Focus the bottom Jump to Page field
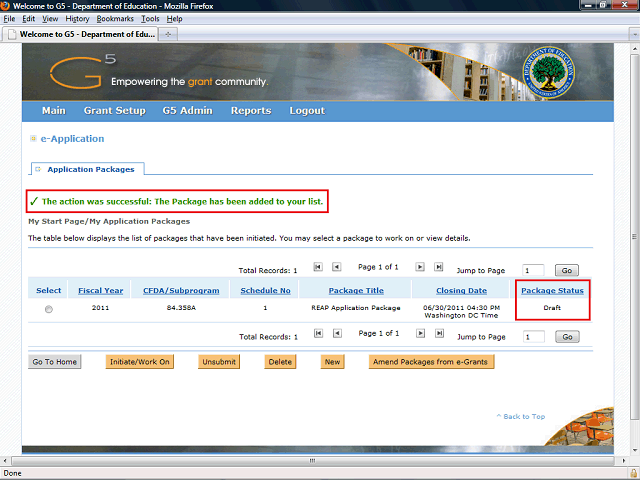The width and height of the screenshot is (640, 480). tap(534, 337)
